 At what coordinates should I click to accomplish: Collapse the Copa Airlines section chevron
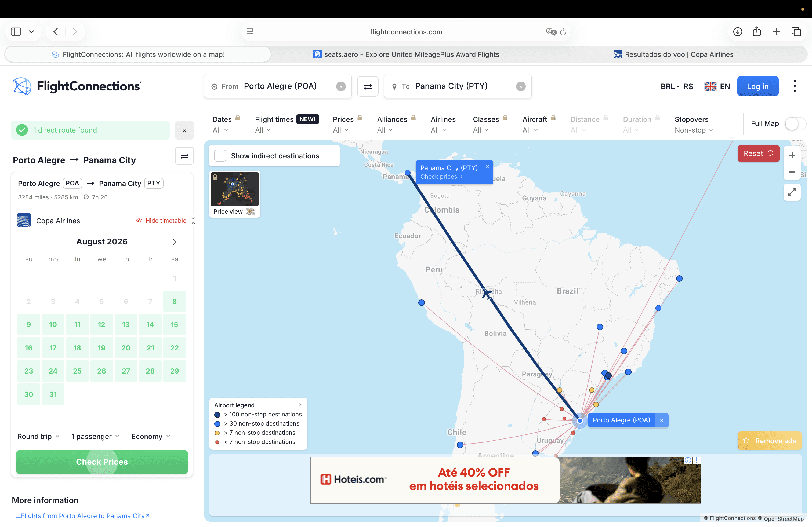click(193, 221)
